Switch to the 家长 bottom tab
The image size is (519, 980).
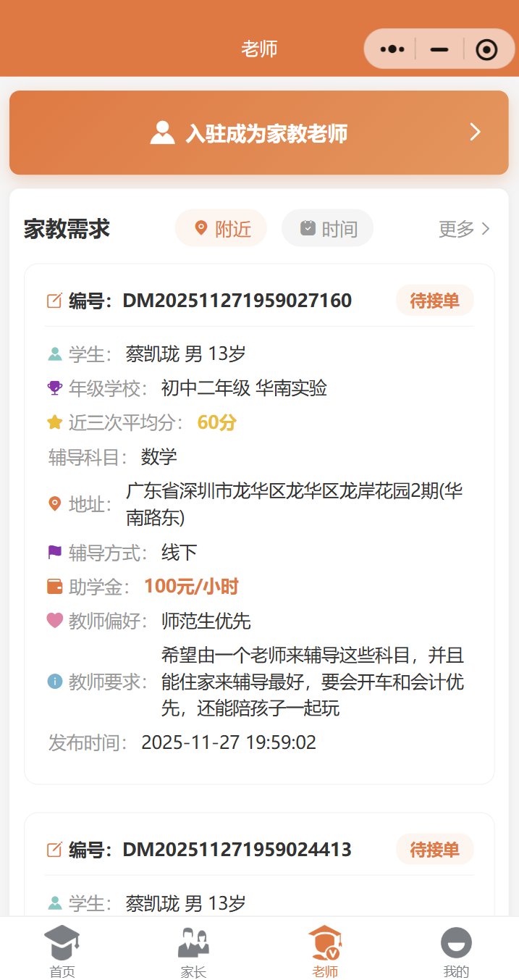coord(193,952)
